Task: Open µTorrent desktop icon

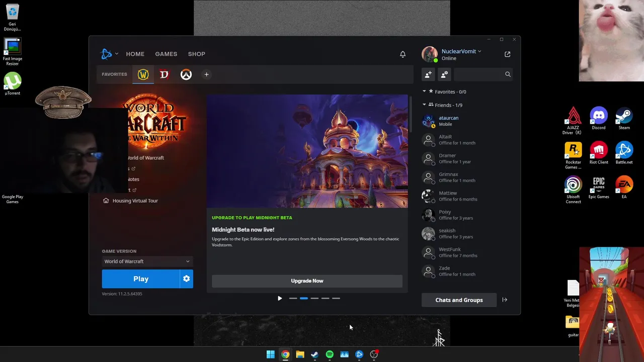Action: 13,84
